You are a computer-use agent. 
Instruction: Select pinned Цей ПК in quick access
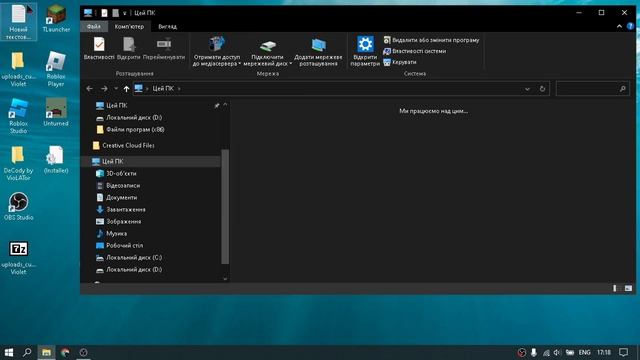[x=111, y=105]
